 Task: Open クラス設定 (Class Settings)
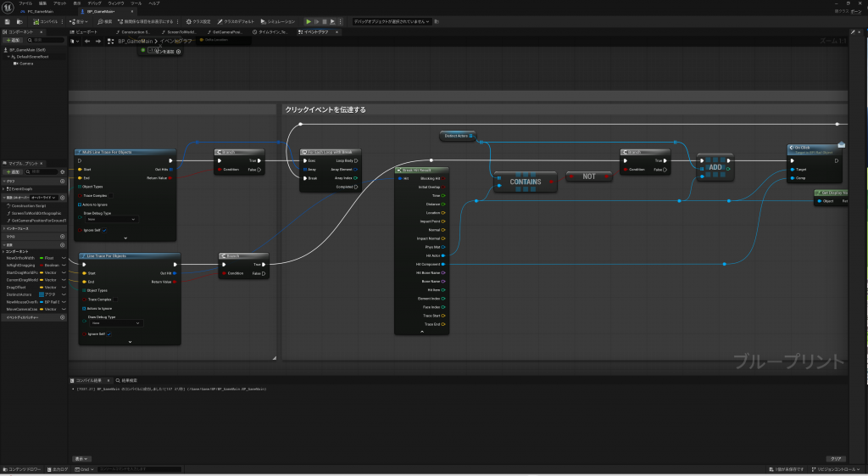[198, 21]
